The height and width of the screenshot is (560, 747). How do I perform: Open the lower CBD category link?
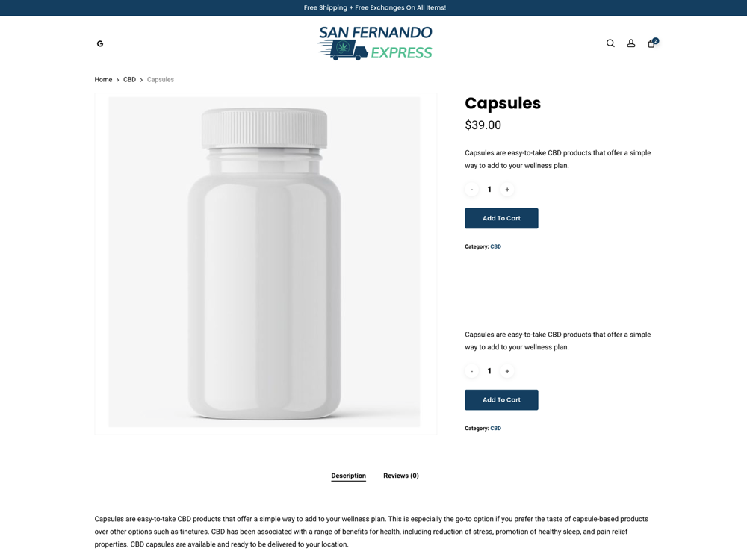pyautogui.click(x=495, y=428)
